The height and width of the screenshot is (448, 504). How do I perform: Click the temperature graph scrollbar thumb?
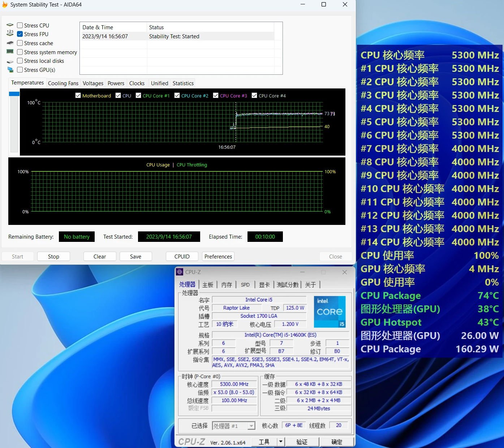click(x=14, y=93)
